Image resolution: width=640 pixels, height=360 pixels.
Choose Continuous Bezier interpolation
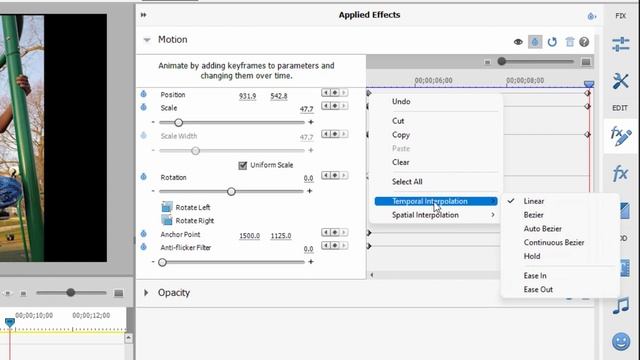[553, 242]
